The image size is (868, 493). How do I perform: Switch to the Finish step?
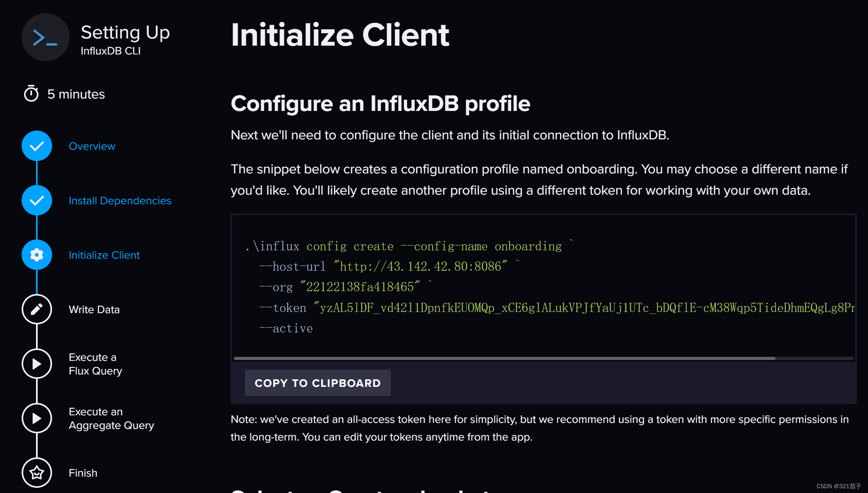pos(83,473)
